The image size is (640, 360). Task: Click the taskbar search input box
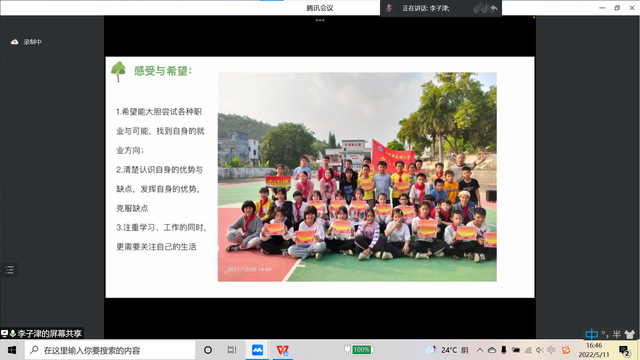click(110, 350)
